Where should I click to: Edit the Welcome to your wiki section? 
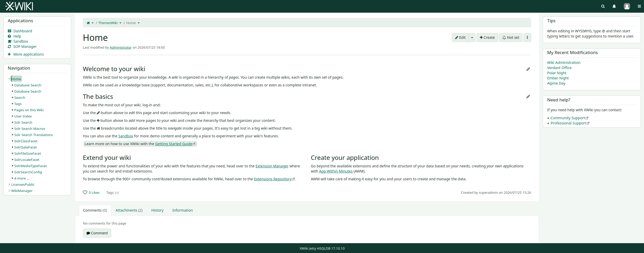[x=528, y=69]
